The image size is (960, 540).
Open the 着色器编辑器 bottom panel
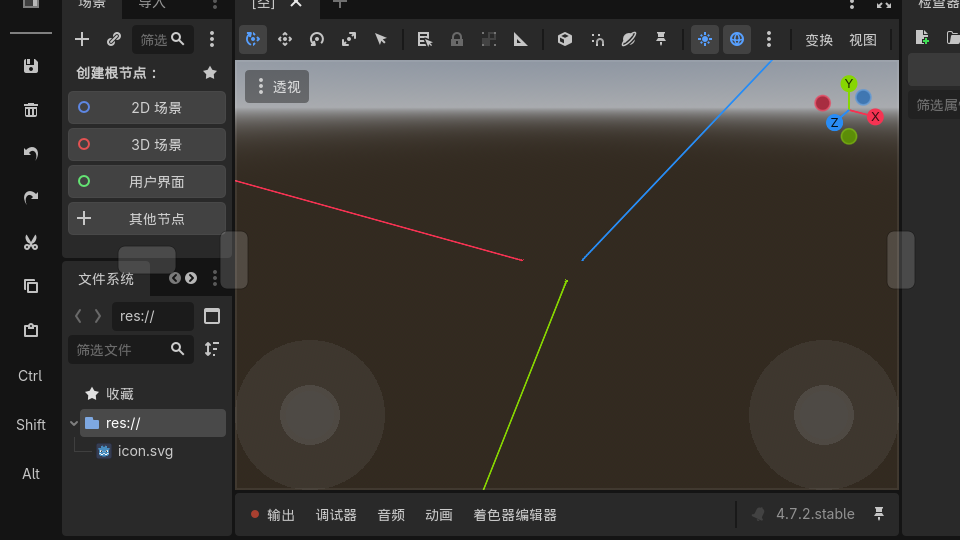coord(515,515)
